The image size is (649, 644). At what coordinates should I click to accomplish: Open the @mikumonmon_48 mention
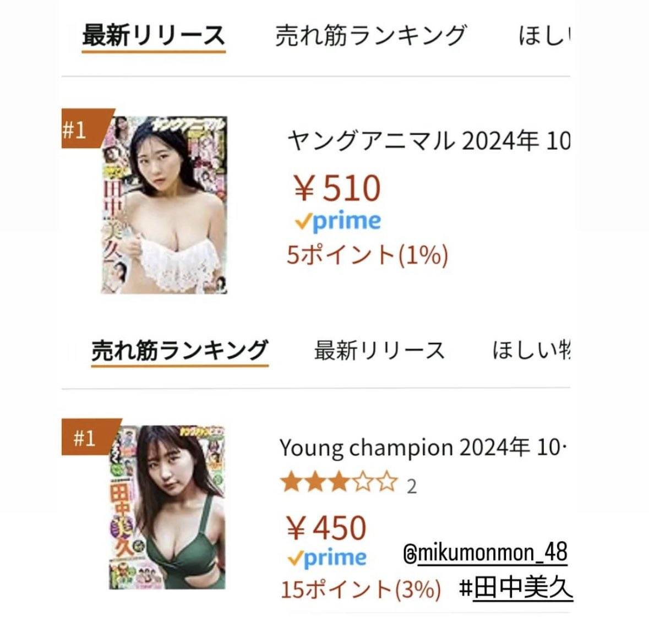click(x=486, y=553)
